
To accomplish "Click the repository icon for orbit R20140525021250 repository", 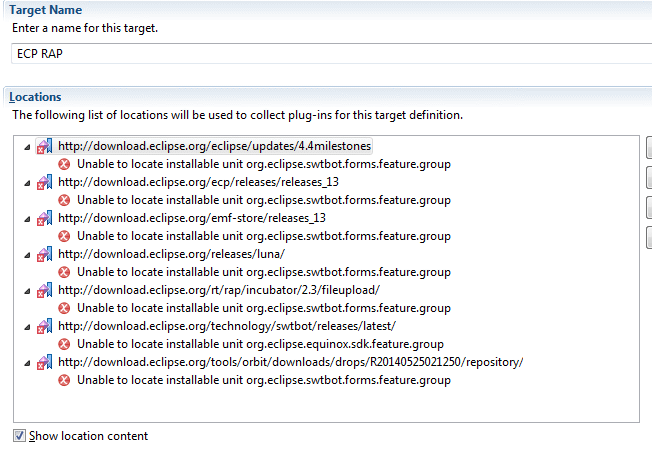I will coord(44,362).
